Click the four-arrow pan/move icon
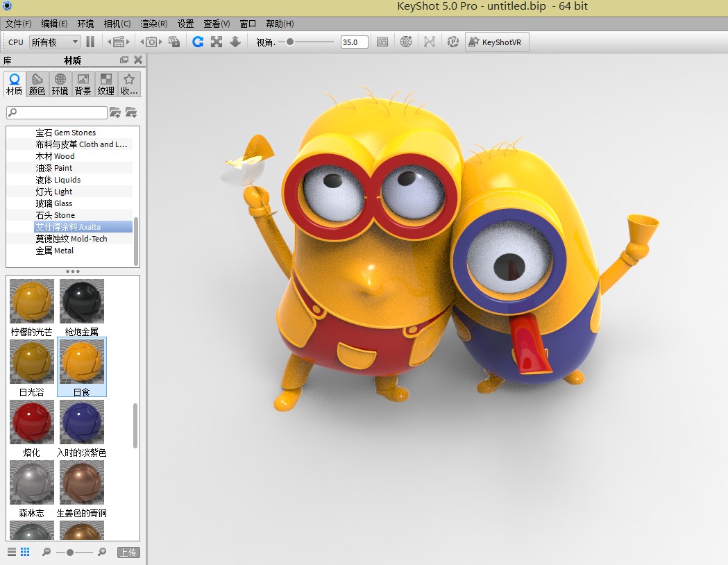The height and width of the screenshot is (565, 728). 217,42
